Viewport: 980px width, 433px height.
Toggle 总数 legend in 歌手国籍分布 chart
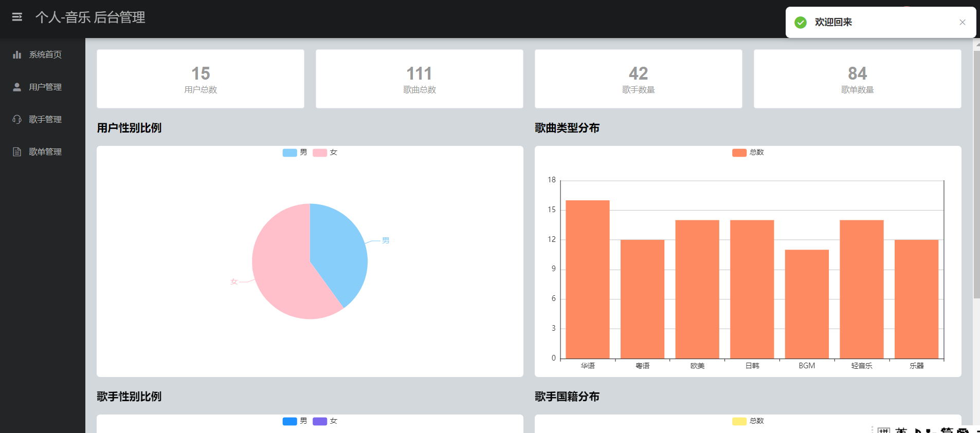point(748,421)
